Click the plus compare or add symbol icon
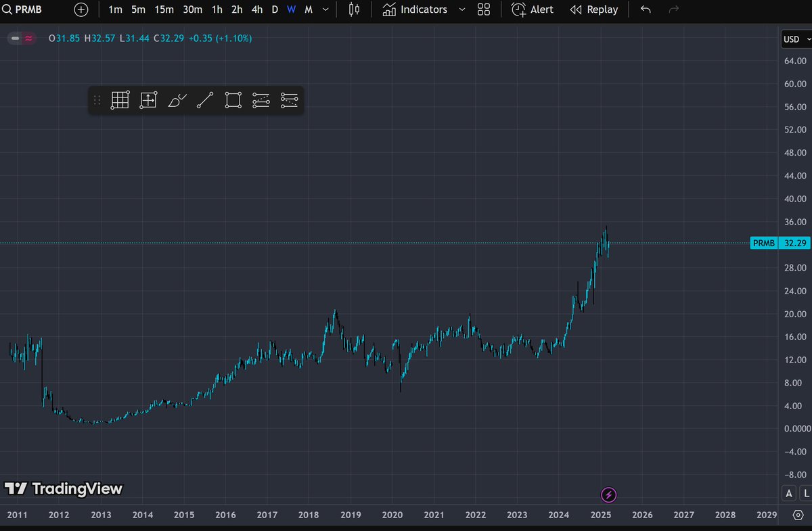 (x=81, y=9)
